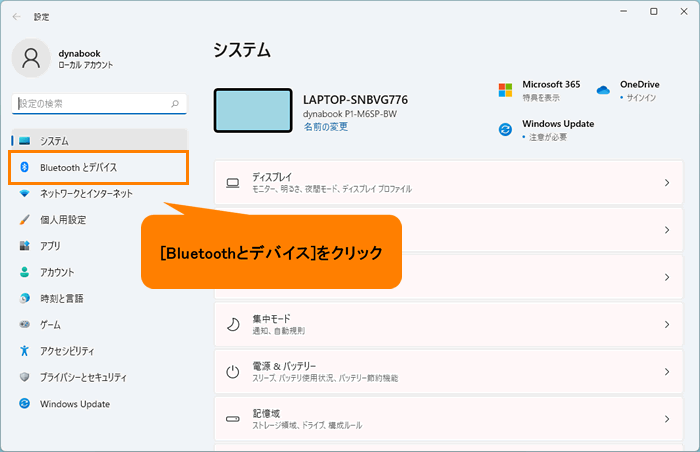700x452 pixels.
Task: Click the back arrow in title bar
Action: click(17, 17)
